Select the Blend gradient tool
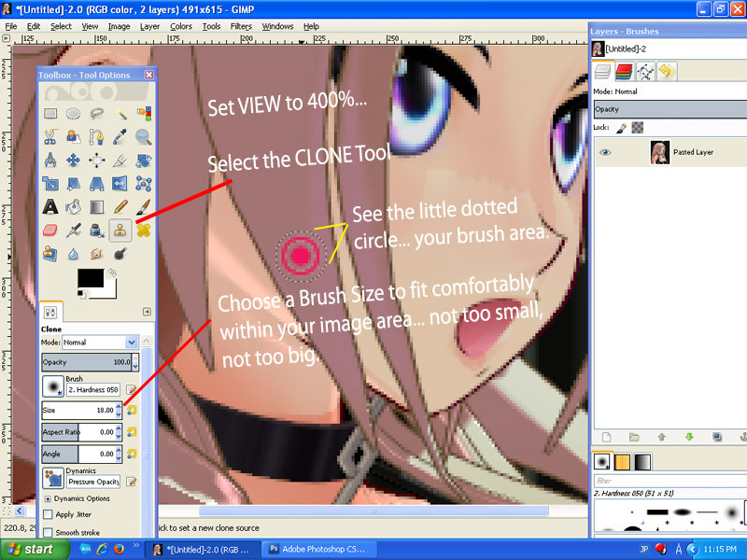747x560 pixels. (97, 207)
